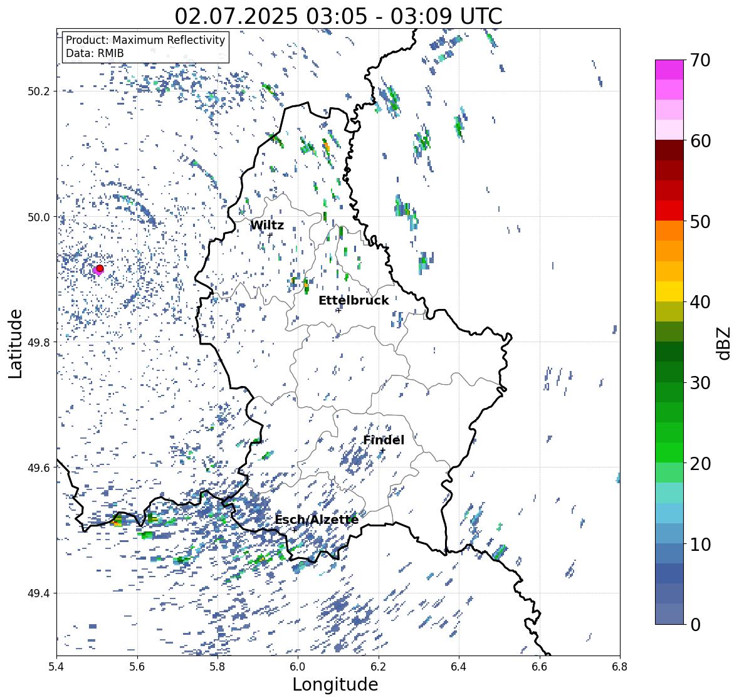
Task: Select the Ettelbruck city label
Action: pos(354,300)
